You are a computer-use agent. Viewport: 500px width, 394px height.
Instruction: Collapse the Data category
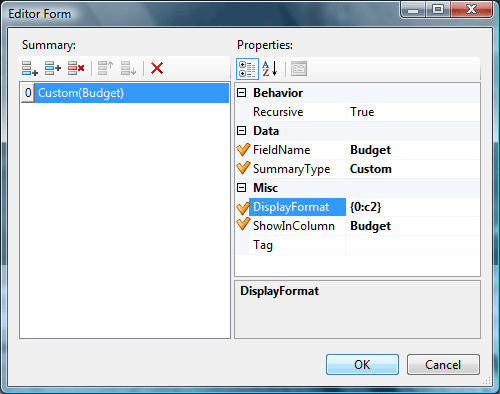point(241,131)
